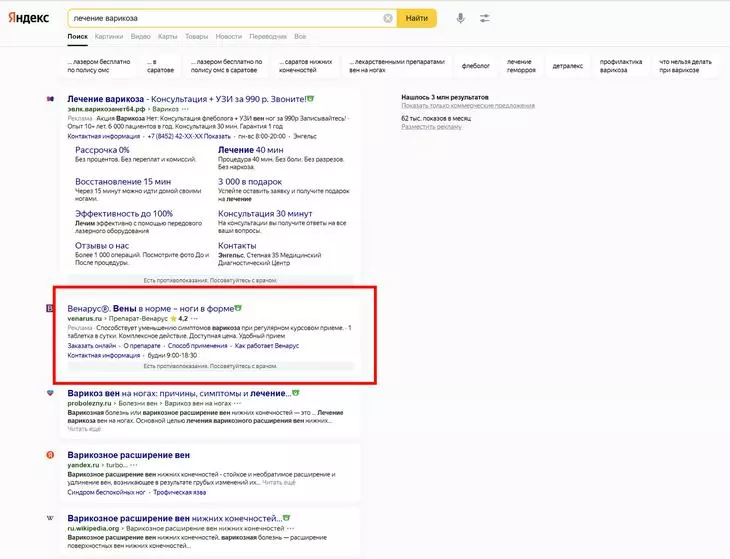Click the 'Консультация 30 минут' sitelink

tap(265, 214)
